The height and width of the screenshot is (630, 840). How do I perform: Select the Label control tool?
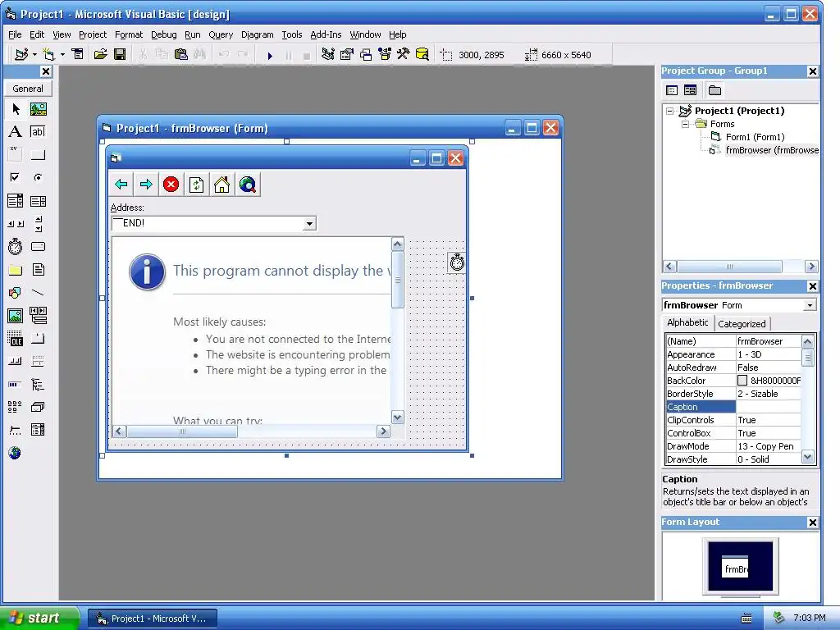16,132
